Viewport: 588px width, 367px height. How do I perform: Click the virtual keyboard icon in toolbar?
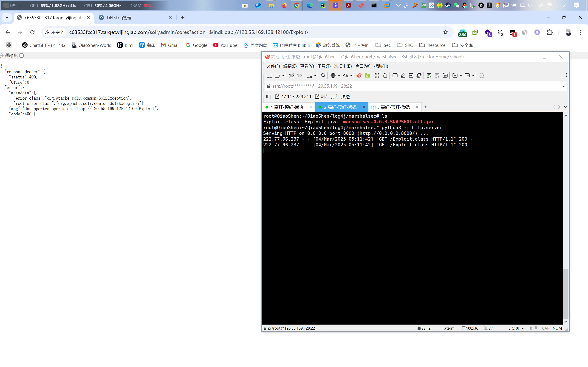pos(395,75)
